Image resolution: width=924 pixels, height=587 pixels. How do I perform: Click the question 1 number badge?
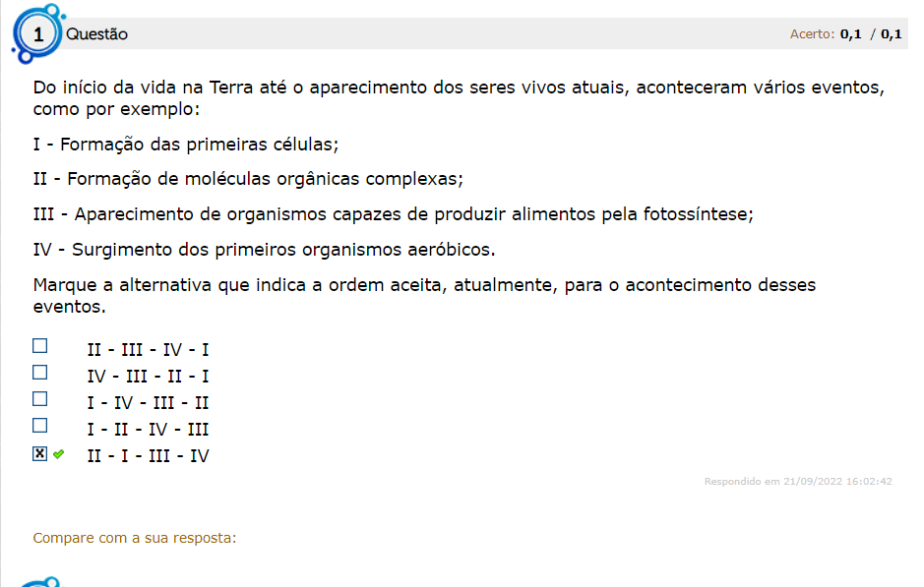click(x=37, y=35)
